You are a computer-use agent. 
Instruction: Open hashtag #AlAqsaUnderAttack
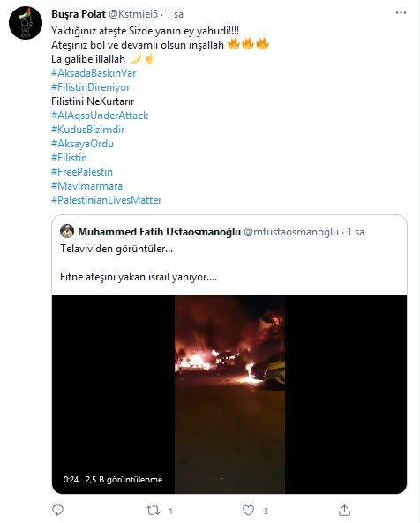100,116
